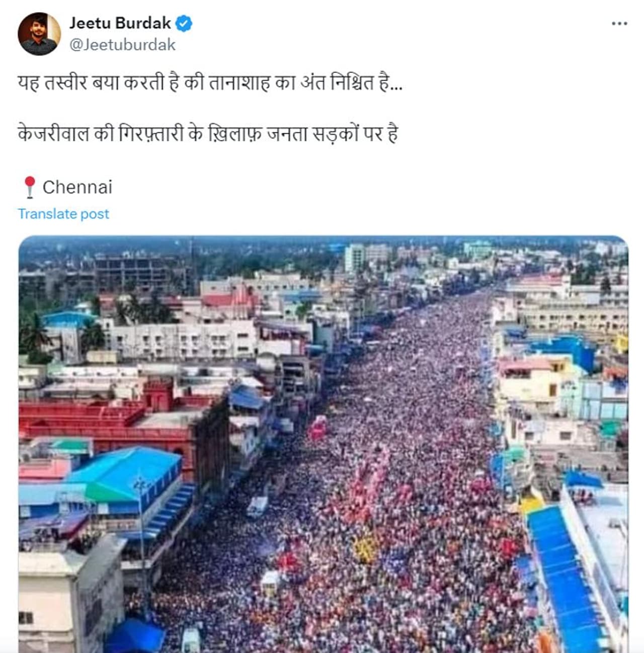Viewport: 644px width, 653px height.
Task: Select the Chennai location text
Action: click(77, 187)
